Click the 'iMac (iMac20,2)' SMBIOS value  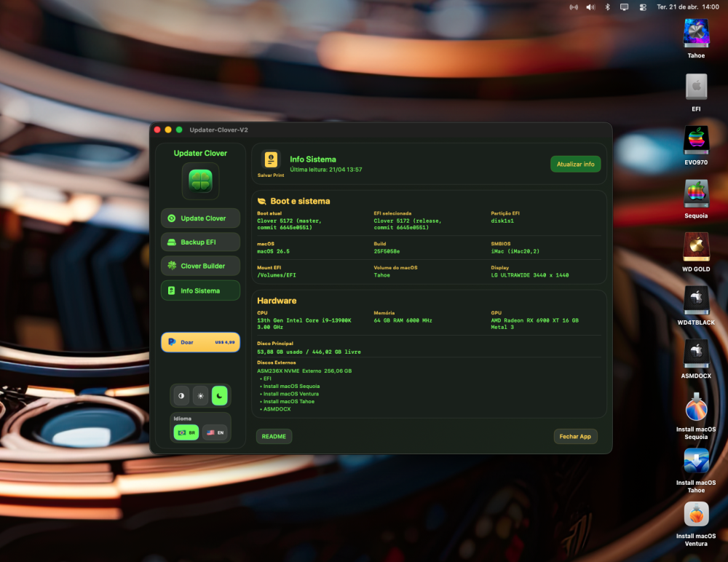[515, 251]
